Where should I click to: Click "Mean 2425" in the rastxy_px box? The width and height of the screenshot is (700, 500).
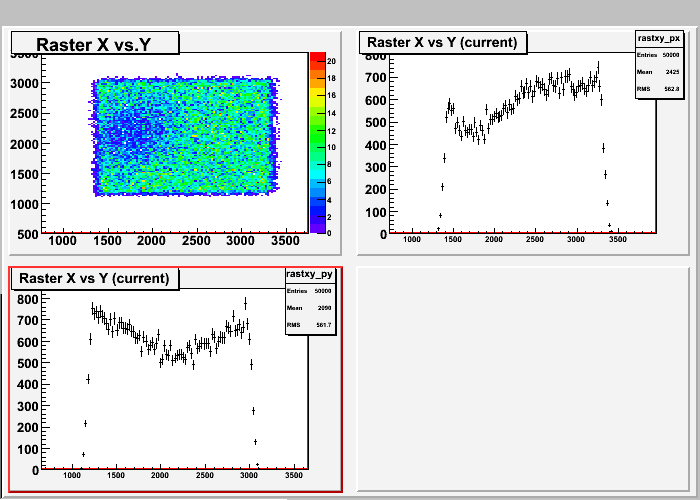658,72
